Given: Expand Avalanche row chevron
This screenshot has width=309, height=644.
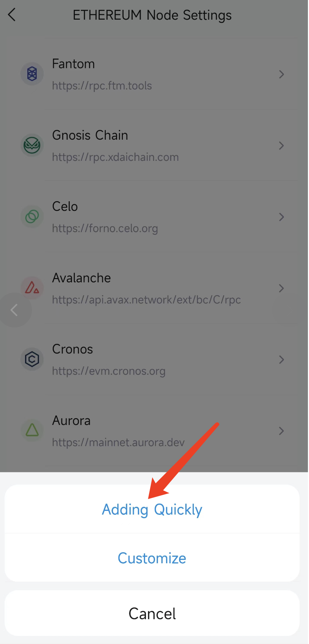Looking at the screenshot, I should point(281,288).
